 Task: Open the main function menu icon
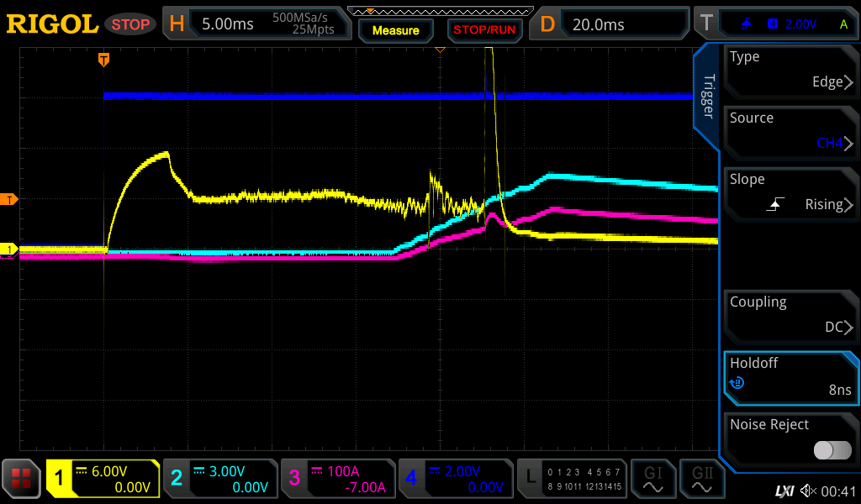coord(22,479)
